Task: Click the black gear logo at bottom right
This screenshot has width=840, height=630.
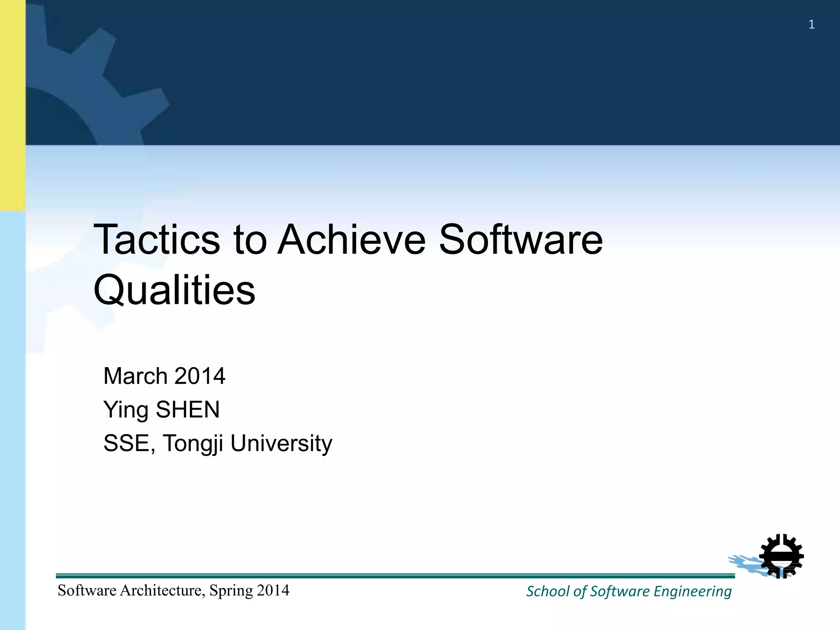Action: tap(781, 556)
